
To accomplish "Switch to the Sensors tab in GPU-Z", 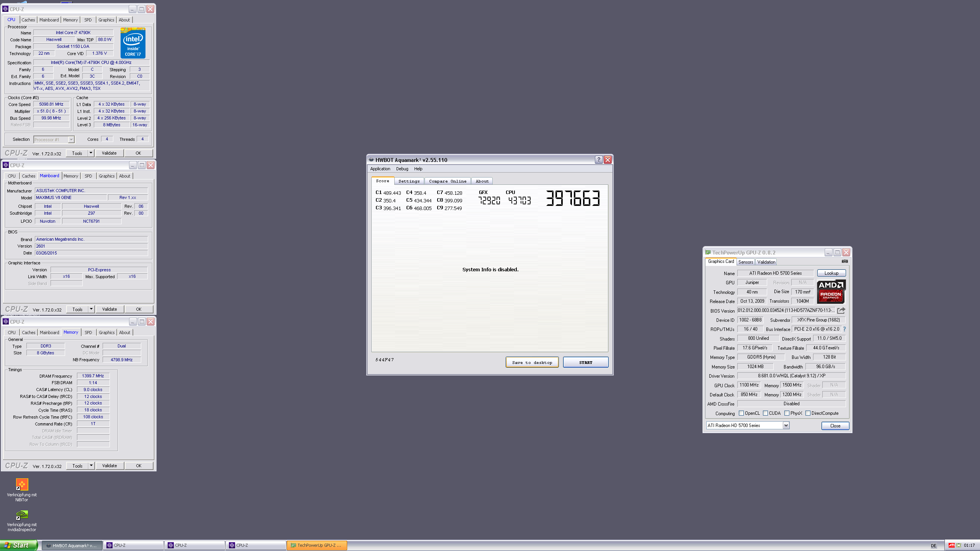I will pos(745,262).
